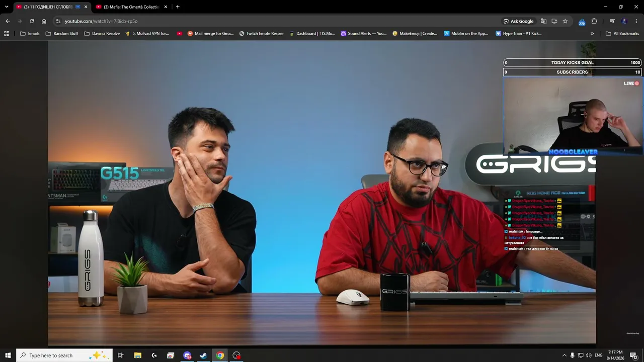Open the Chrome three-dot menu
644x362 pixels.
(x=636, y=21)
